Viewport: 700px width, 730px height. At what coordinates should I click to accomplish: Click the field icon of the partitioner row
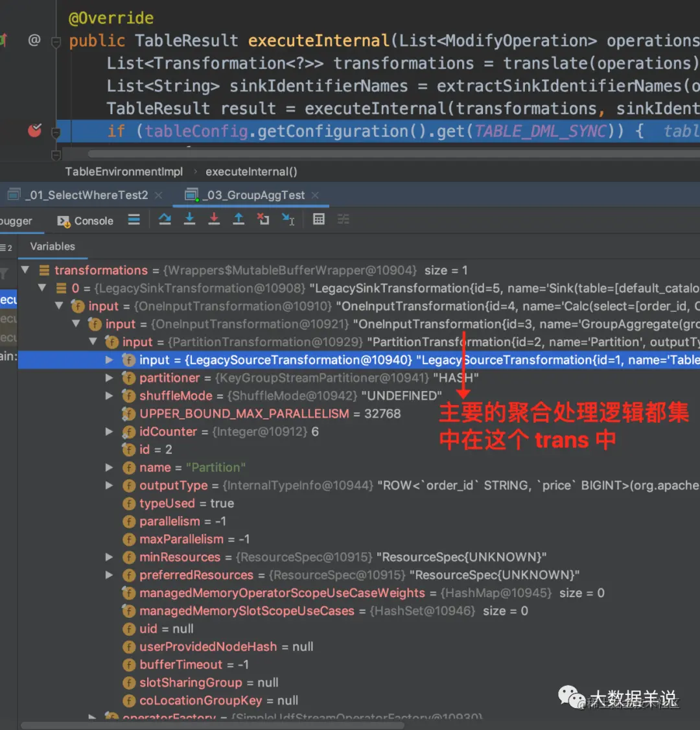pos(128,377)
